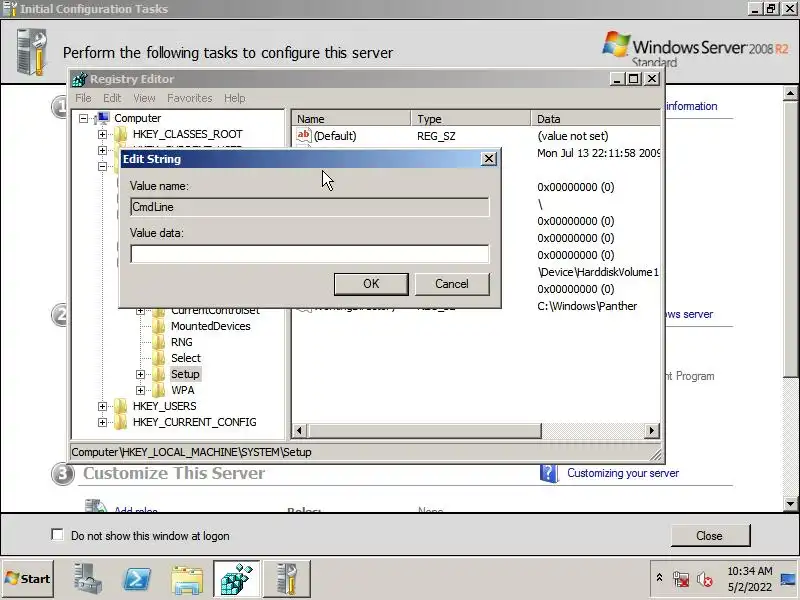This screenshot has width=800, height=600.
Task: Show hidden tray icons arrow
Action: point(659,578)
